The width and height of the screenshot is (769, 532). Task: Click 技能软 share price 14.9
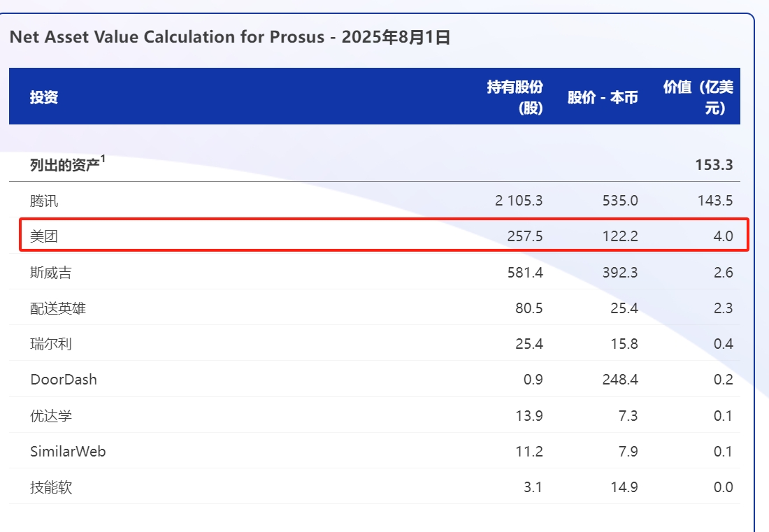tap(624, 487)
